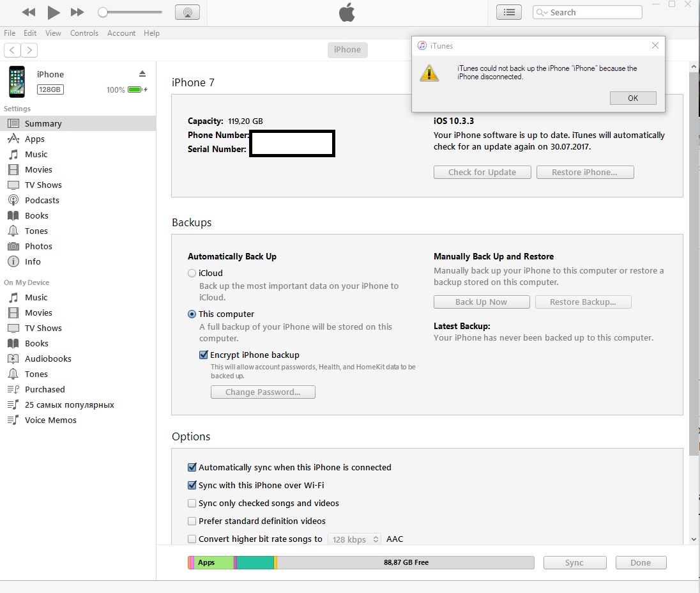Enable Sync only checked songs and videos
This screenshot has height=593, width=700.
192,504
